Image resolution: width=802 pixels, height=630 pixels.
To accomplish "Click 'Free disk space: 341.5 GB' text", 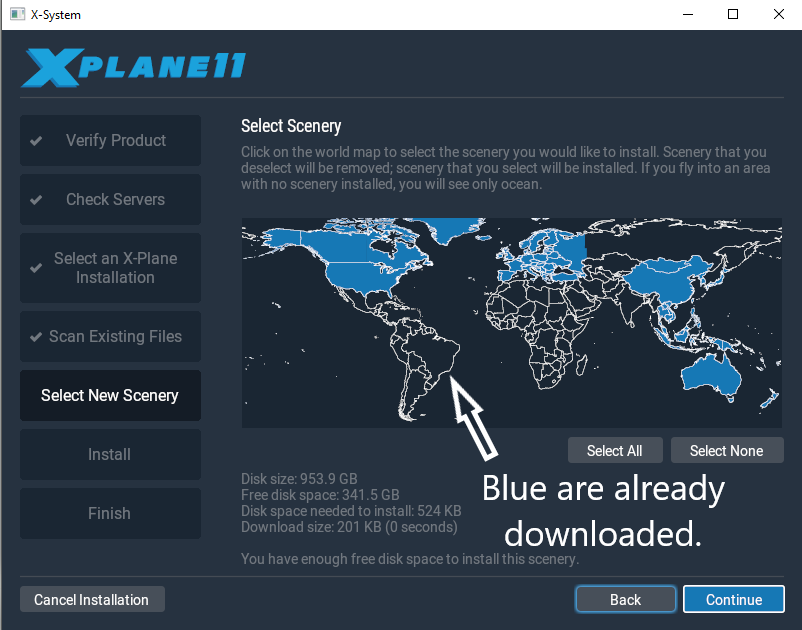I will click(x=320, y=495).
